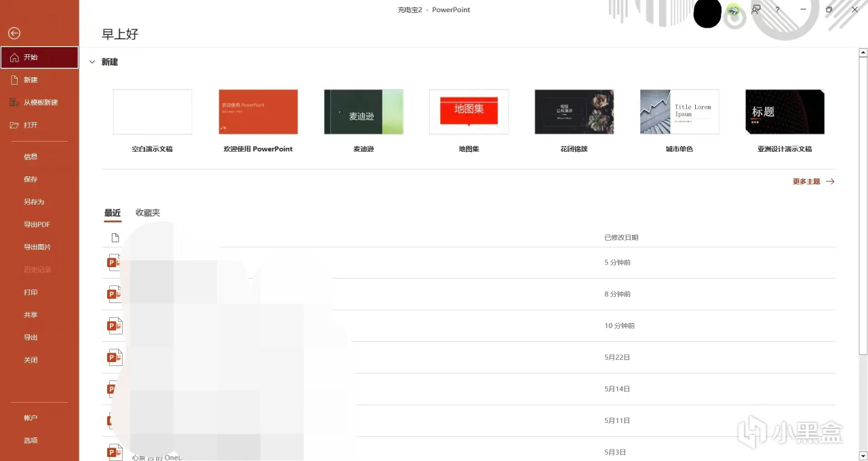
Task: Click the folder icon beside 打开
Action: (x=14, y=125)
